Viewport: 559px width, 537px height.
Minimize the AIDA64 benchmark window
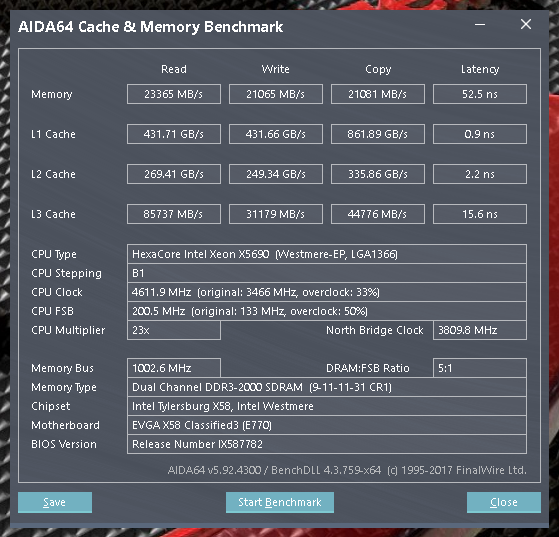(480, 25)
